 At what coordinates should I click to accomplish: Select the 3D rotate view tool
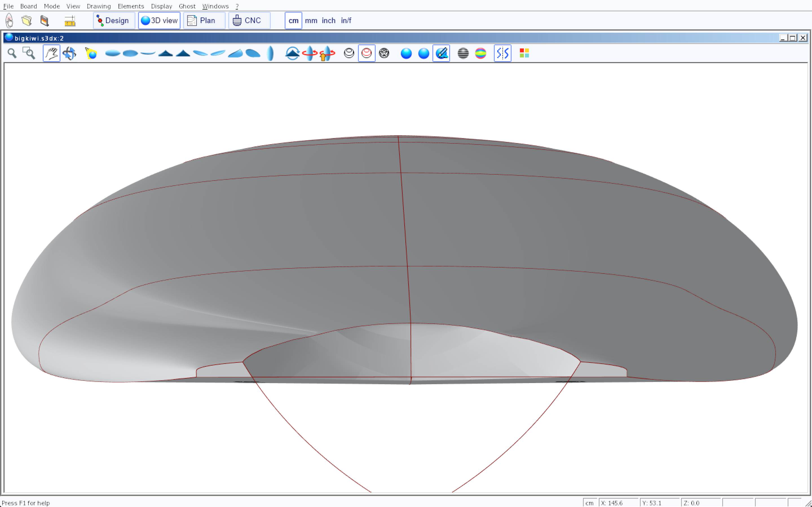point(69,53)
